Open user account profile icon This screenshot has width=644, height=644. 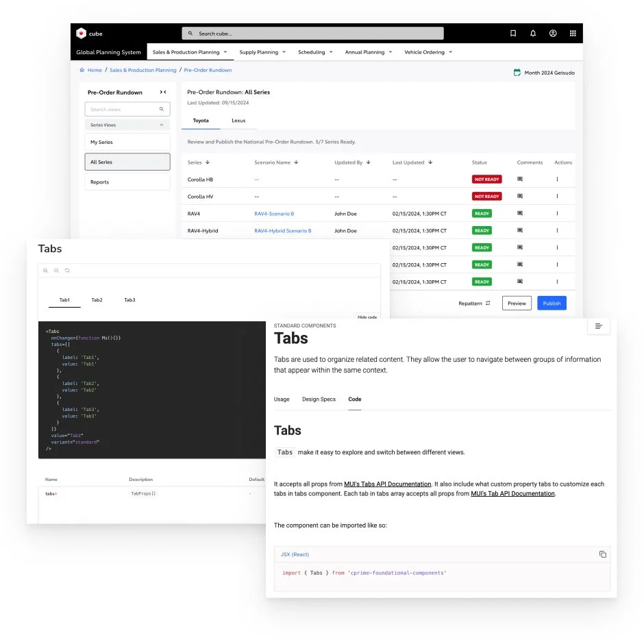click(x=553, y=34)
